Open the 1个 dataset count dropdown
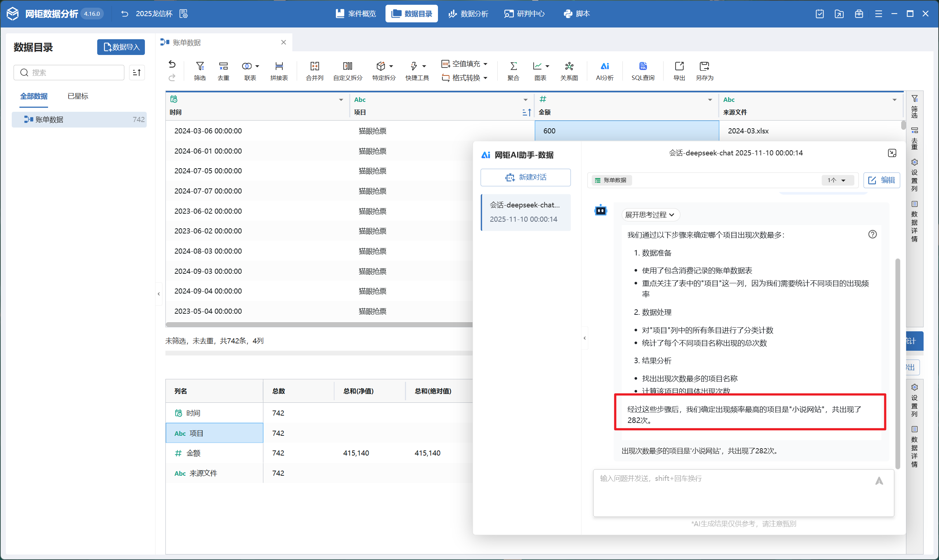 click(837, 180)
